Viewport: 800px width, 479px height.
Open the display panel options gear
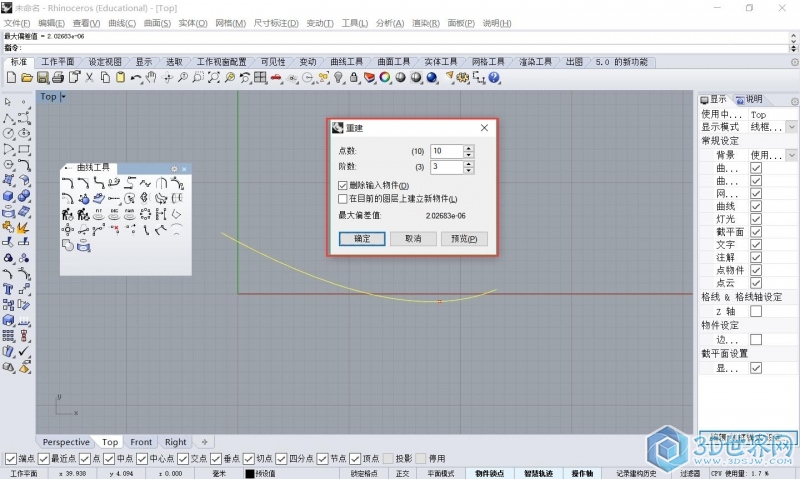pyautogui.click(x=794, y=102)
